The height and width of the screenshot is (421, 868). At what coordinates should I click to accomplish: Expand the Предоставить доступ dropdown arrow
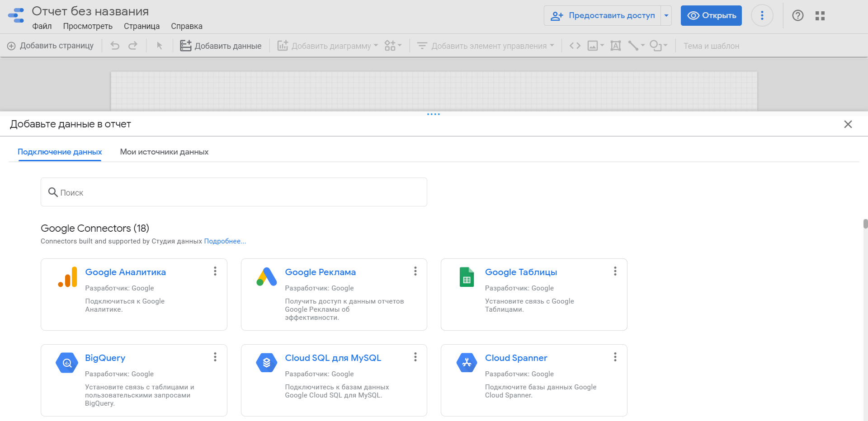coord(666,16)
